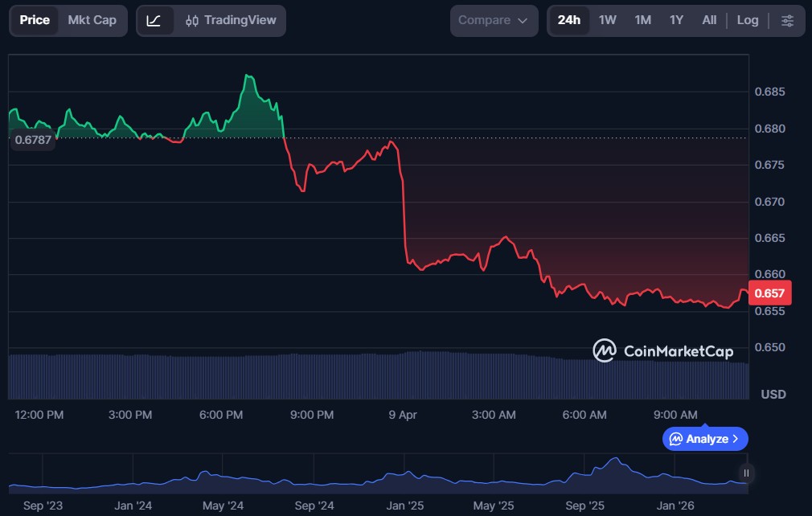Click the Analyze rocket icon
Screen dimensions: 812x516
(675, 439)
